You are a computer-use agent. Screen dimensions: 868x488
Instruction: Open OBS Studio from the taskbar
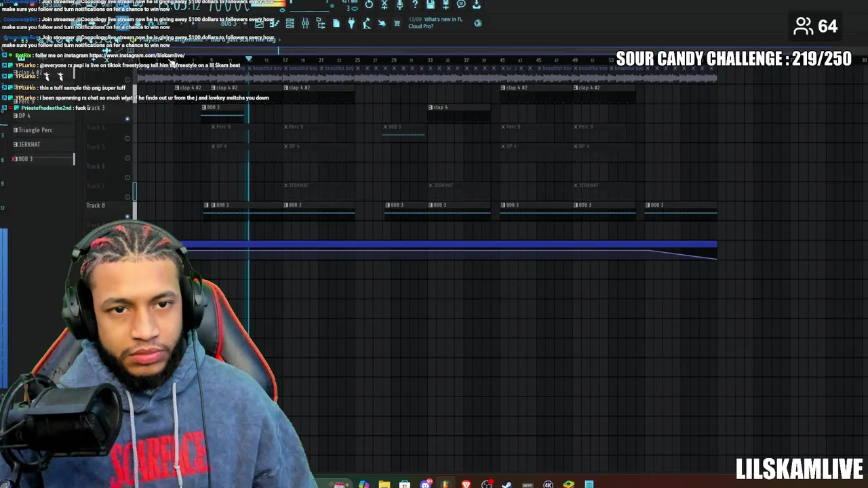point(486,484)
